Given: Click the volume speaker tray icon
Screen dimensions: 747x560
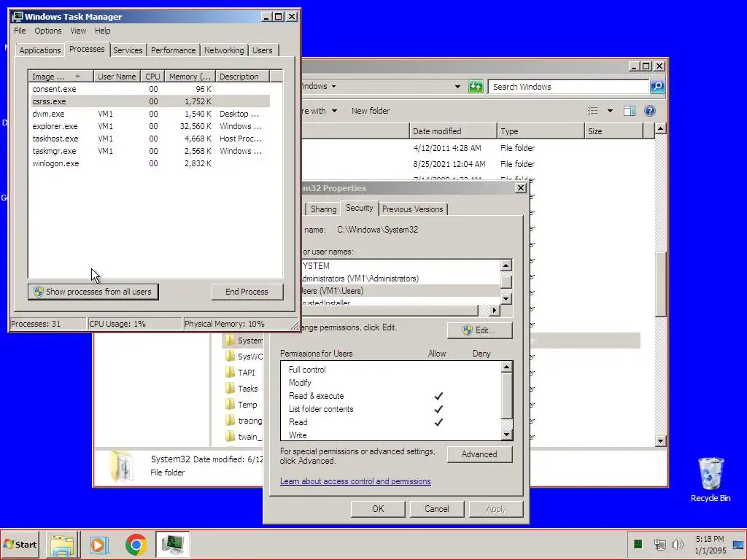Looking at the screenshot, I should [677, 544].
